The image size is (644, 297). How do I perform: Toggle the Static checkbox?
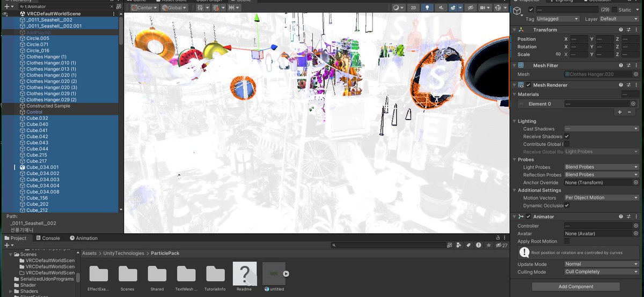point(614,10)
